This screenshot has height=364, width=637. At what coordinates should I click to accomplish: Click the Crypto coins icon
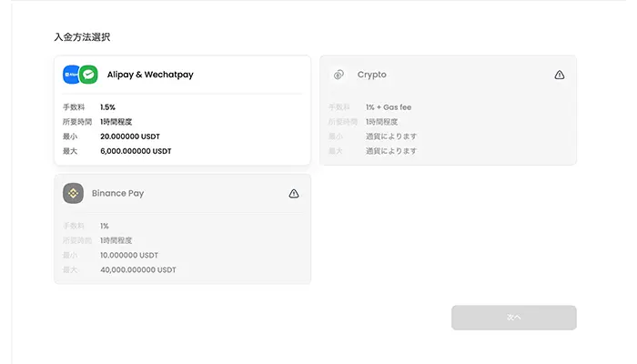[x=339, y=75]
